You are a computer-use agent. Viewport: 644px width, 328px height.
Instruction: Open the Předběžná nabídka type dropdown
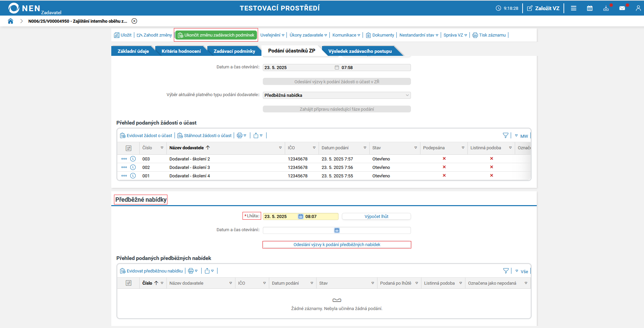[337, 95]
